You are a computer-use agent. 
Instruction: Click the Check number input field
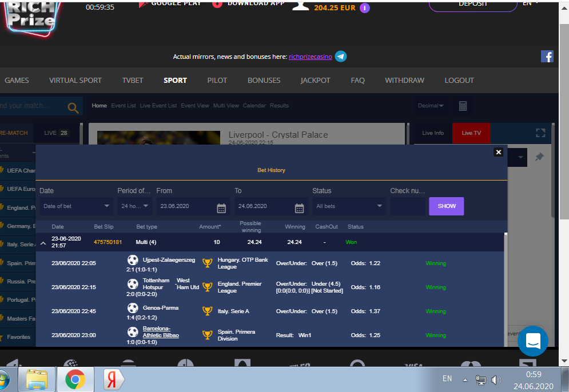(408, 206)
